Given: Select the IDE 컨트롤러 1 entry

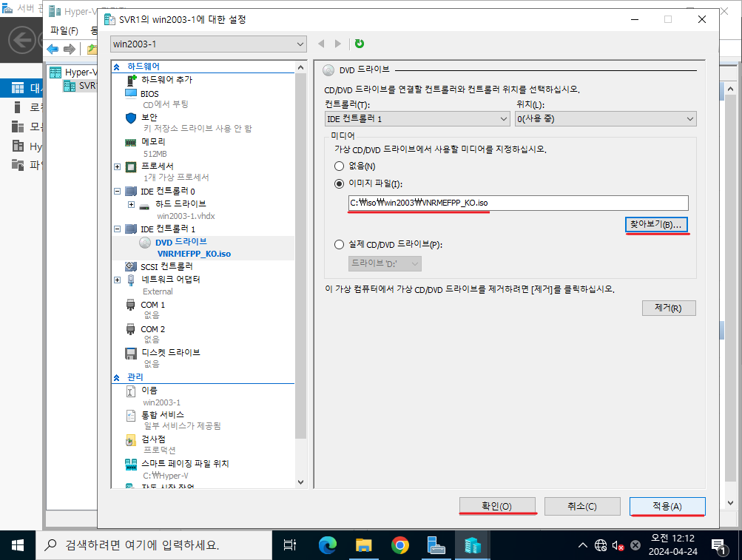Looking at the screenshot, I should click(167, 229).
